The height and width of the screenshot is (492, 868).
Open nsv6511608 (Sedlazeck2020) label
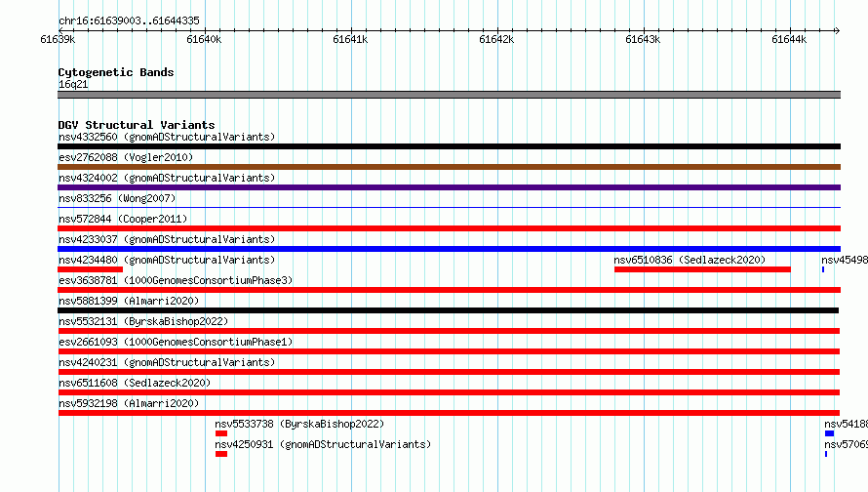pos(135,383)
